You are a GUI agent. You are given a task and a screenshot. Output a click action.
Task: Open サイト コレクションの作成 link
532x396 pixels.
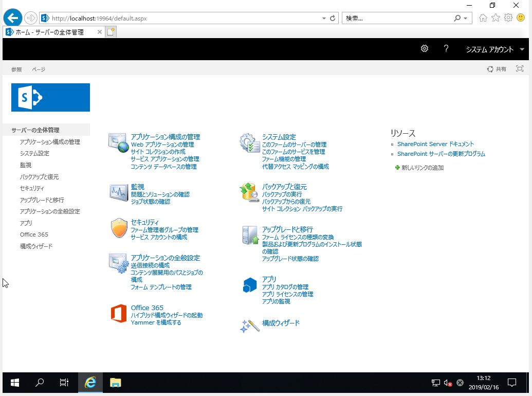158,151
